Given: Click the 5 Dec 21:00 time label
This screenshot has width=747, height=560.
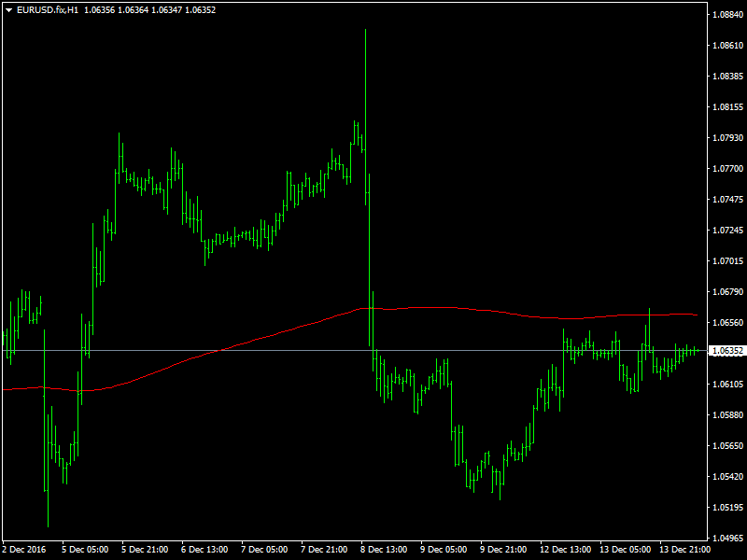Looking at the screenshot, I should pyautogui.click(x=145, y=550).
